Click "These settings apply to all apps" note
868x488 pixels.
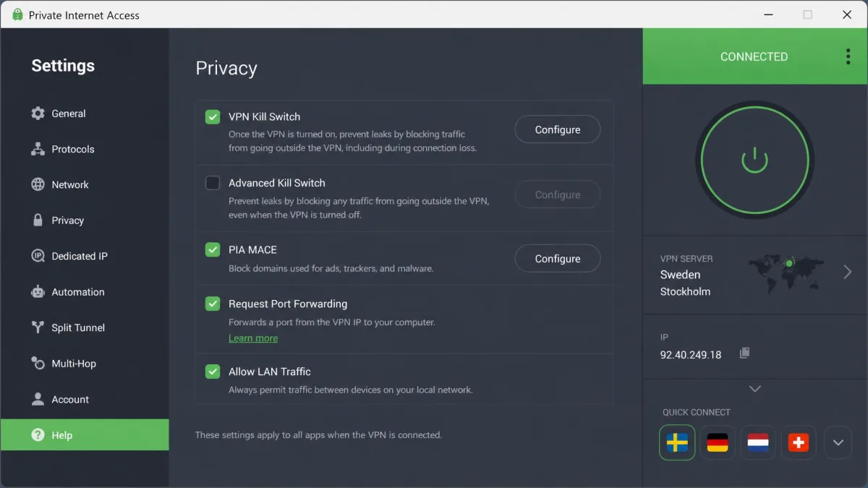coord(318,435)
